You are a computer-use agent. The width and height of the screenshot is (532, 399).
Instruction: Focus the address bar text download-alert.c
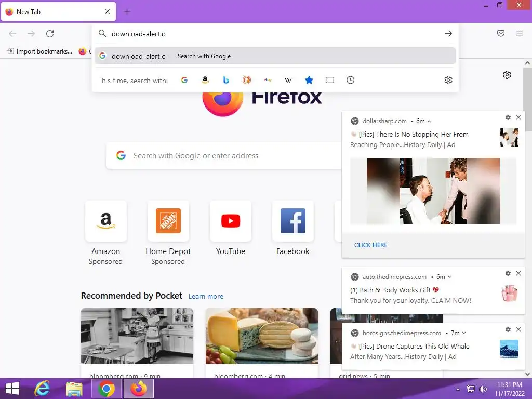coord(138,34)
